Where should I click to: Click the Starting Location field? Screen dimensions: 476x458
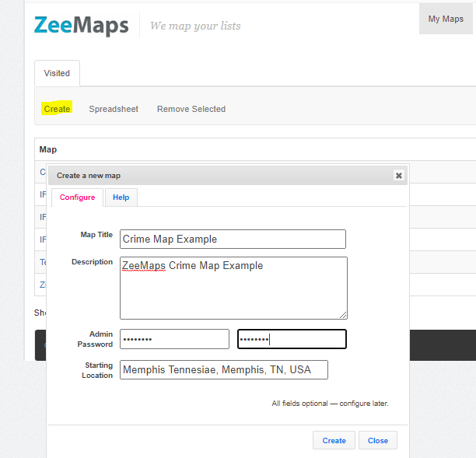pos(224,369)
